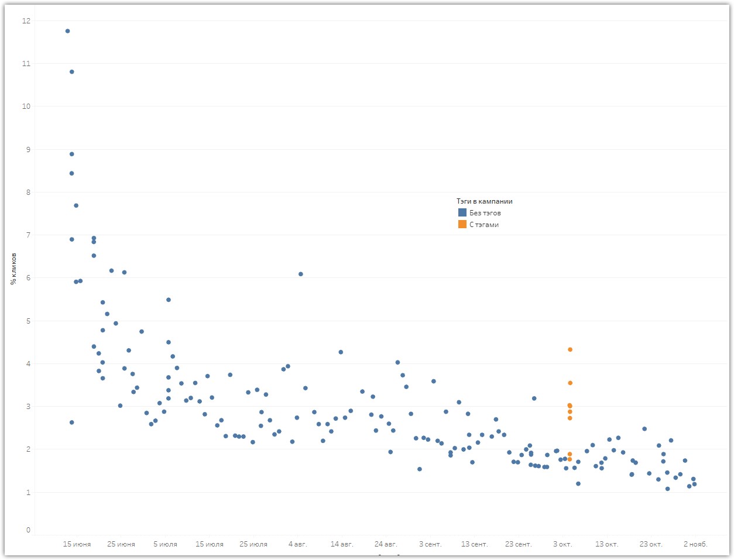Click the '6' tick on the vertical axis
Viewport: 734px width, 560px height.
(28, 278)
